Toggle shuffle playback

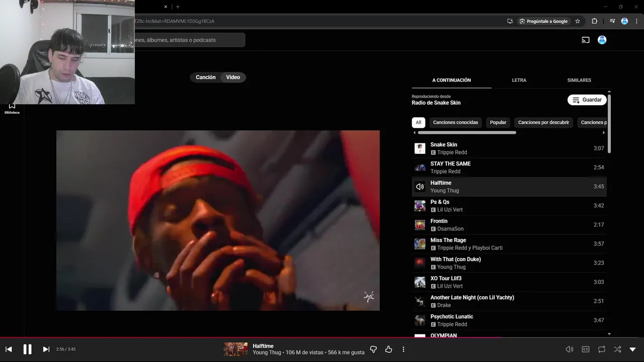click(617, 349)
